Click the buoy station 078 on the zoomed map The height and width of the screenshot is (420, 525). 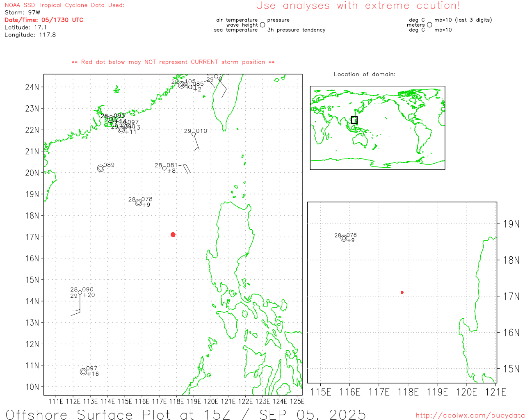pos(344,238)
